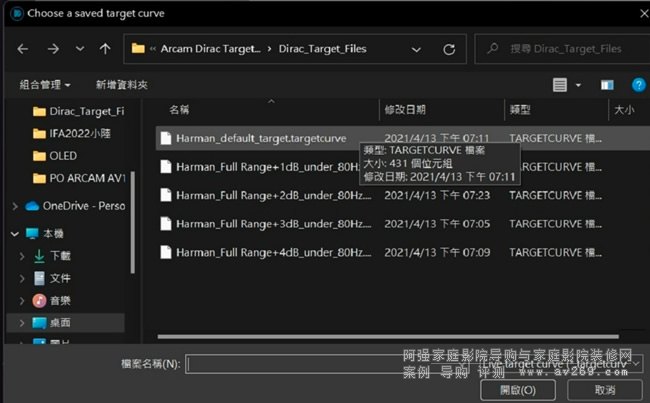The width and height of the screenshot is (650, 403).
Task: Click the 開啟(O) button
Action: click(x=517, y=389)
